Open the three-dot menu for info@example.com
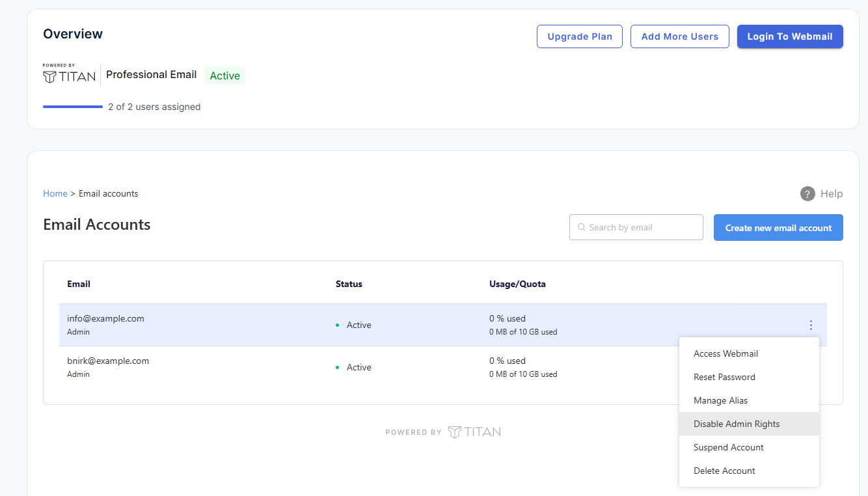 pos(811,325)
